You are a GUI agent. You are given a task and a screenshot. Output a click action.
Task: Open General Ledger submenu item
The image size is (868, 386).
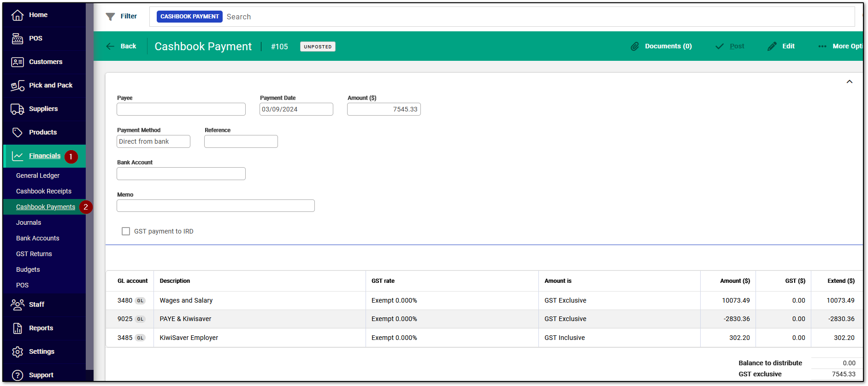[x=38, y=175]
